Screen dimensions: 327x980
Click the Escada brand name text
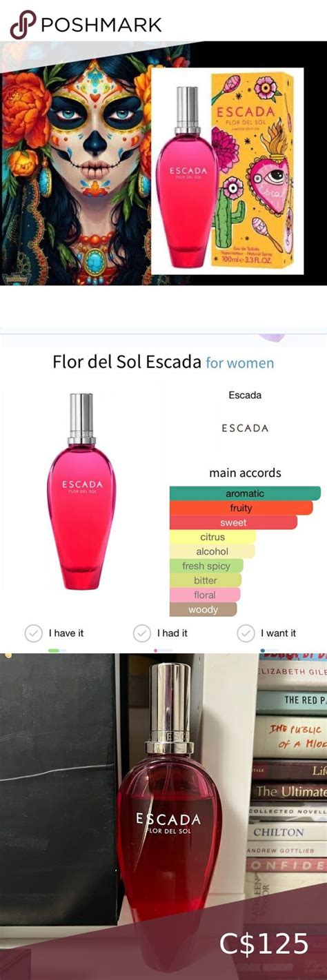(x=245, y=396)
